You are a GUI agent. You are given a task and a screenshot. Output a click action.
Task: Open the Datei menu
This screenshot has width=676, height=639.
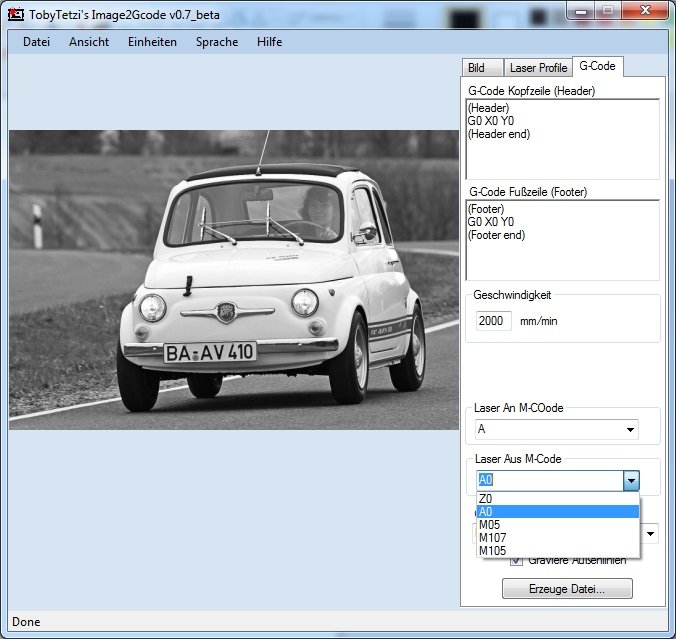pos(36,42)
